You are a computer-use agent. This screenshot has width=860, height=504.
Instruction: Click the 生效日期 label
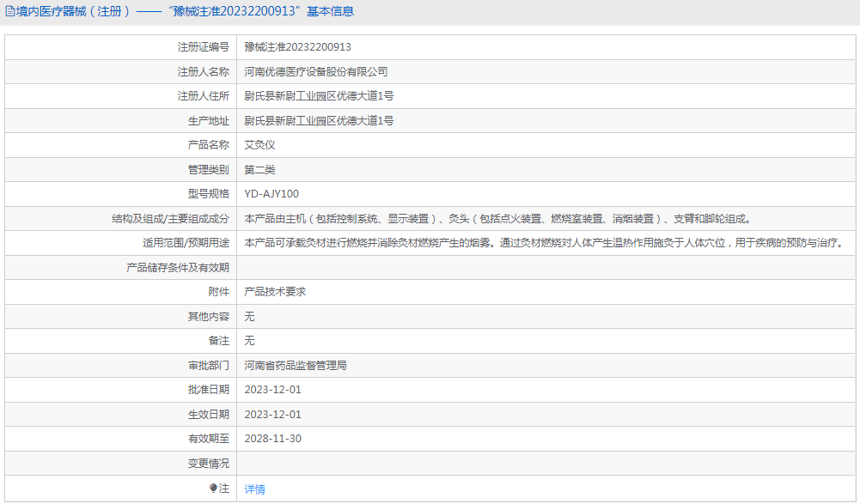point(209,414)
